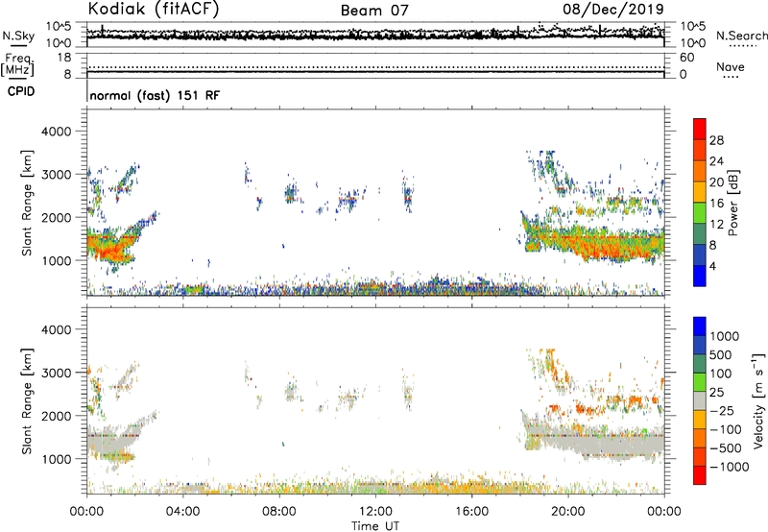The image size is (768, 532).
Task: Click the "Velocity [m s⁻¹]" colorbar title
Action: 758,401
